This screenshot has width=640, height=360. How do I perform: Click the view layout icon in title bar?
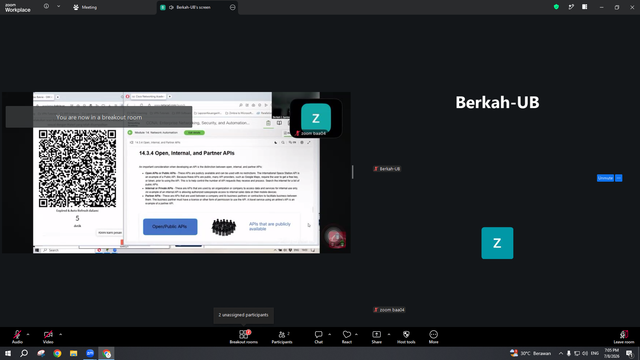[x=584, y=7]
